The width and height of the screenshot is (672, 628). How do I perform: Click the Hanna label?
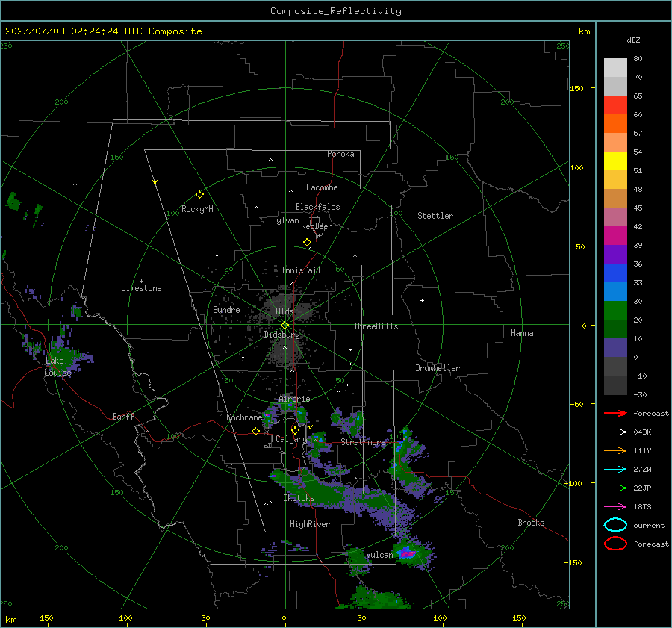pyautogui.click(x=522, y=333)
